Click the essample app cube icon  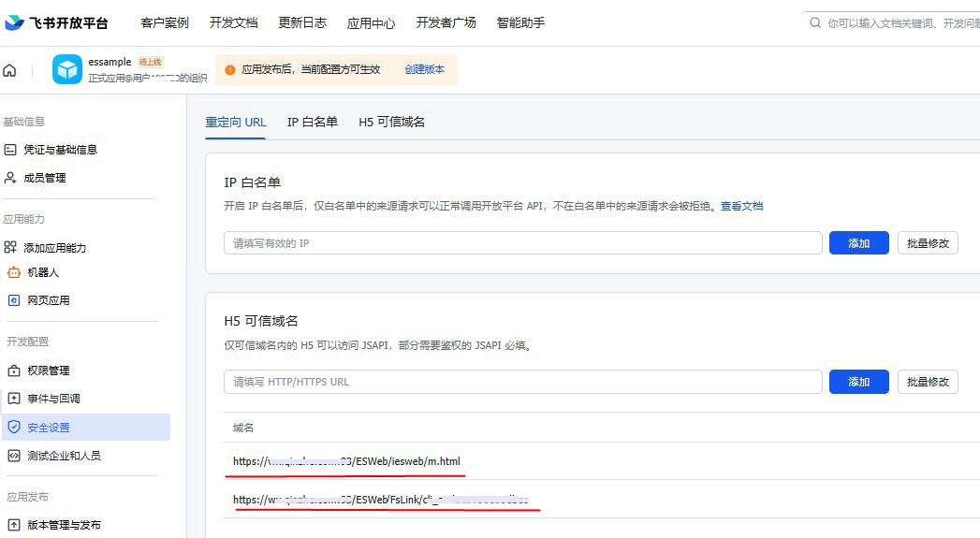[67, 70]
